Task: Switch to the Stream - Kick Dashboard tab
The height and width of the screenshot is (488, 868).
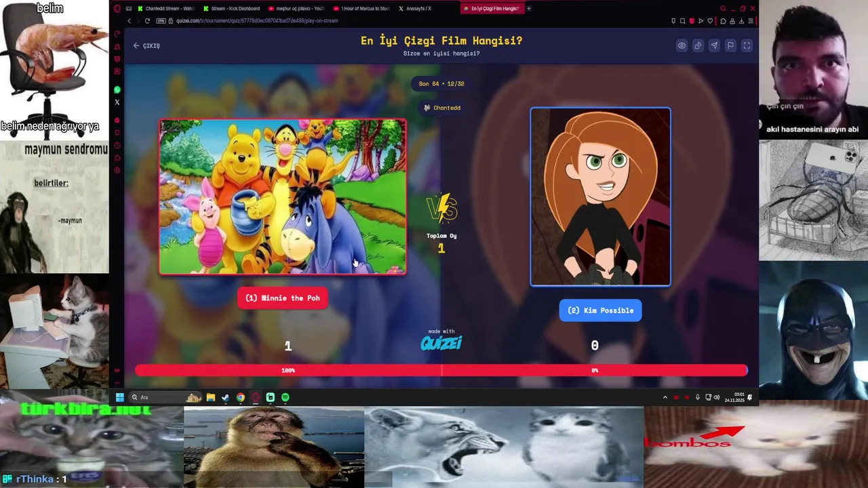Action: coord(231,9)
